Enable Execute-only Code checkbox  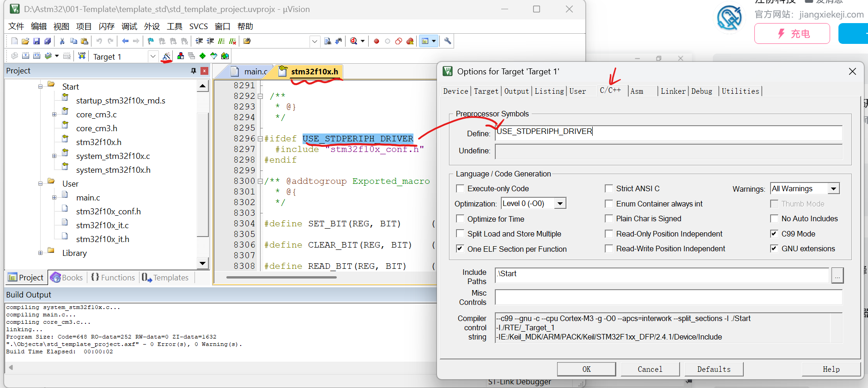[460, 188]
